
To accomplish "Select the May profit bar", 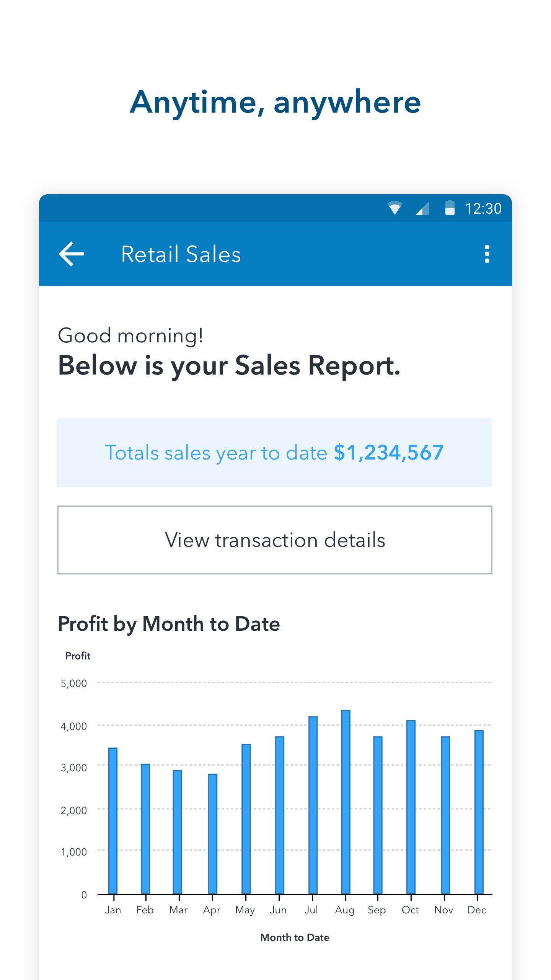I will tap(246, 819).
